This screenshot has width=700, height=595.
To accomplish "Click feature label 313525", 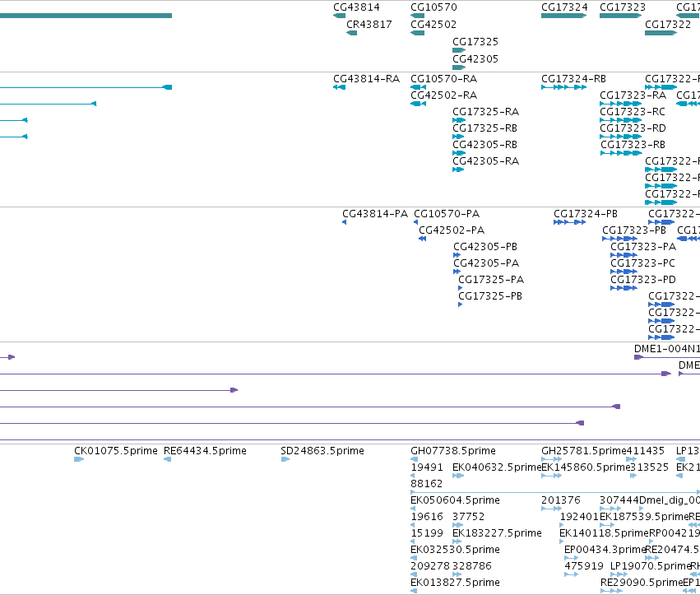I will [649, 467].
